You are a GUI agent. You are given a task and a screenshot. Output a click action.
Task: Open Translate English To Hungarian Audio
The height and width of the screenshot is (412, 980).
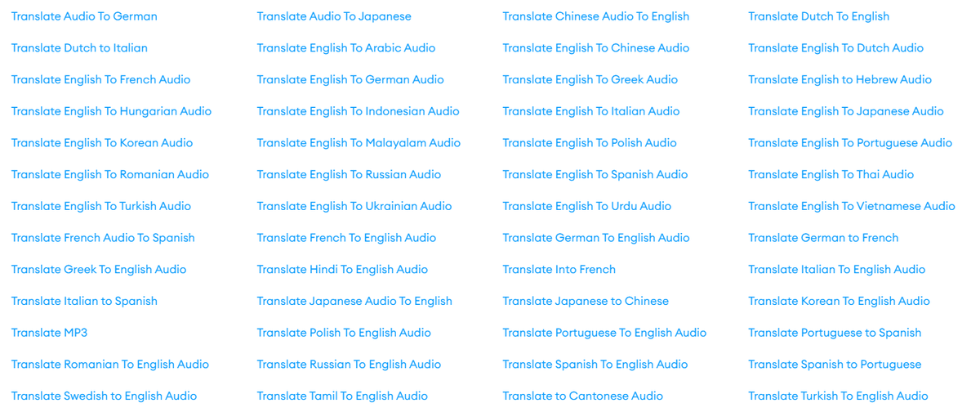[111, 111]
